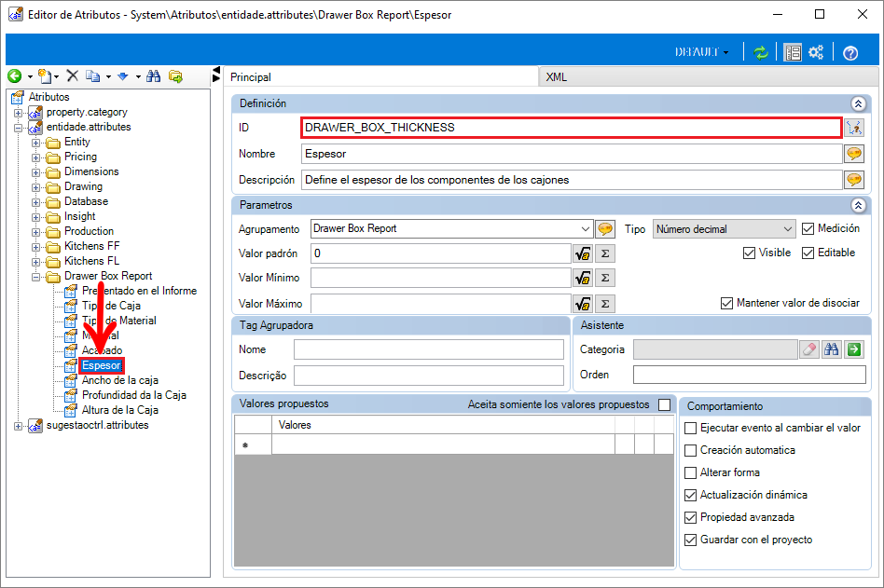884x588 pixels.
Task: Click the Nombre input field with Espesor
Action: [x=572, y=154]
